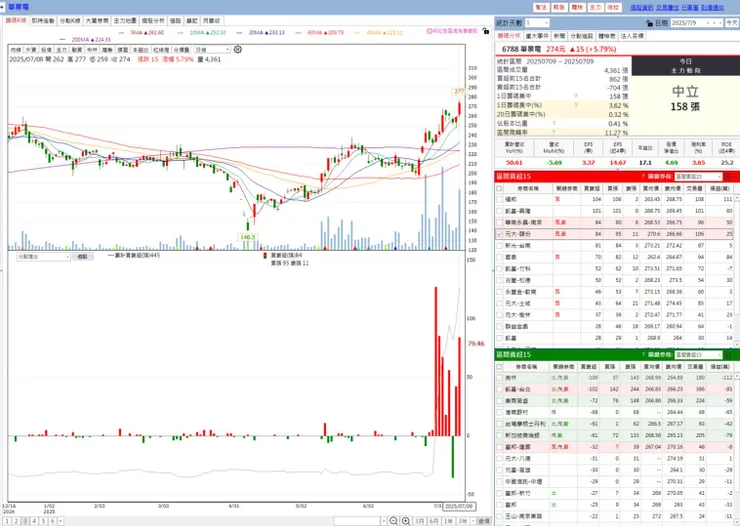Open the dropdown after page button 6
The width and height of the screenshot is (740, 526).
pos(60,521)
